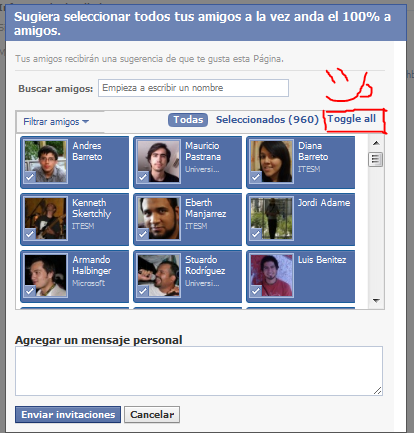
Task: Focus the Buscar amigos name field
Action: [193, 88]
